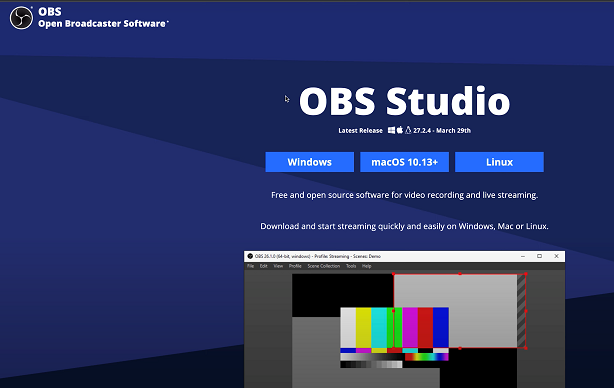Download OBS Studio for Windows
Viewport: 614px width, 388px height.
click(309, 162)
